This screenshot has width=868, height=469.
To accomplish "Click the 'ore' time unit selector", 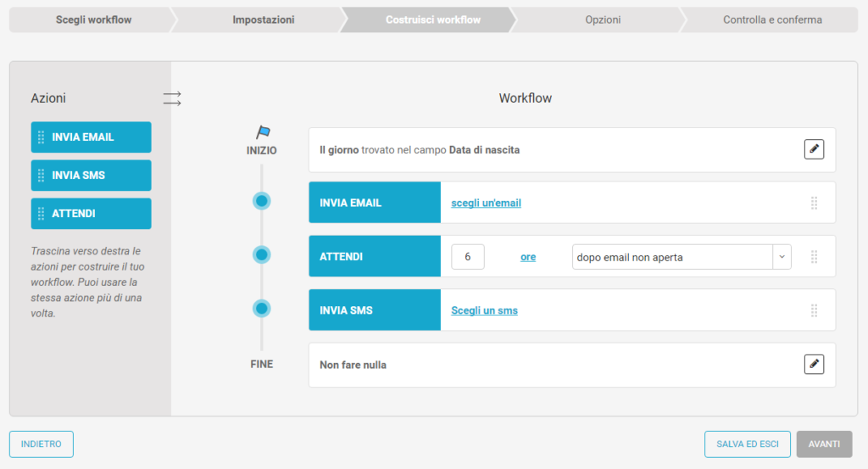I will coord(527,257).
